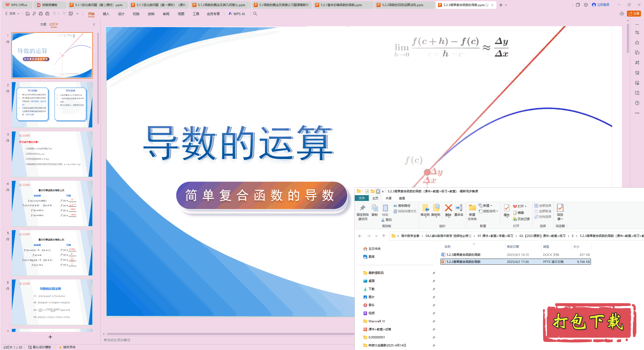Click Edit in Explorer Open group

tap(518, 213)
